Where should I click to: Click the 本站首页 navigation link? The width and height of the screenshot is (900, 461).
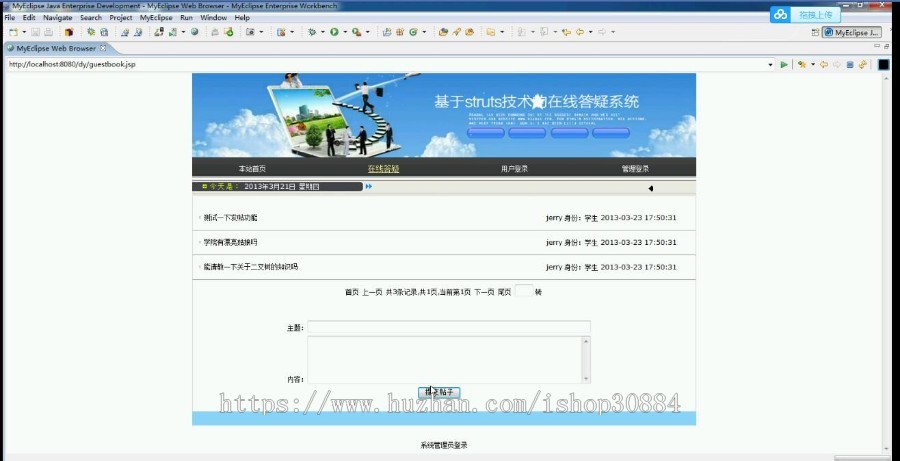pyautogui.click(x=252, y=169)
